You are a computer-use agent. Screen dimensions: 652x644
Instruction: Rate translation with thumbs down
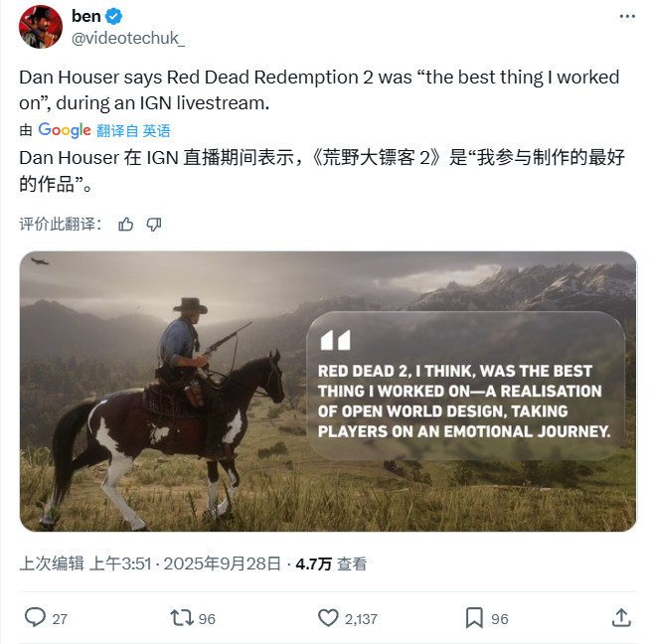(x=153, y=225)
